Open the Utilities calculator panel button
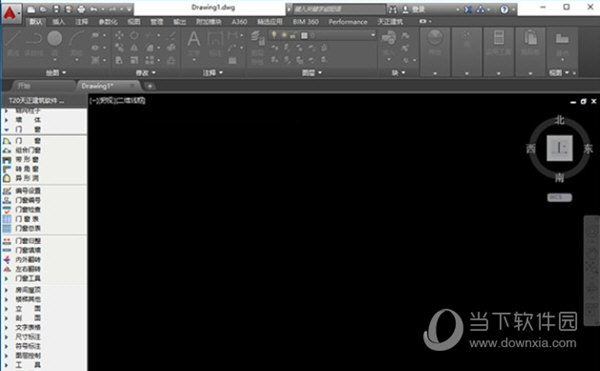This screenshot has width=600, height=371. pos(499,52)
